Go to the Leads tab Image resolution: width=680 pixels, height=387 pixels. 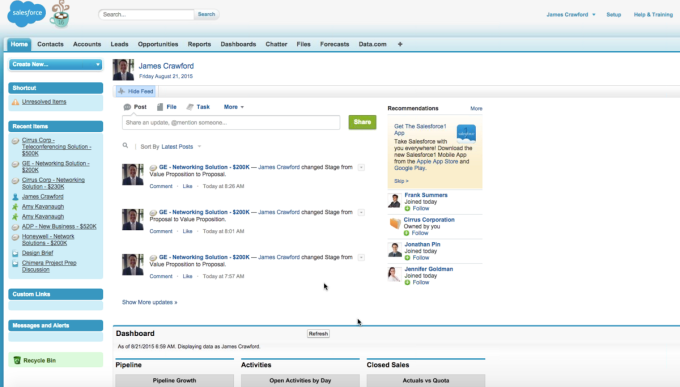(x=119, y=44)
